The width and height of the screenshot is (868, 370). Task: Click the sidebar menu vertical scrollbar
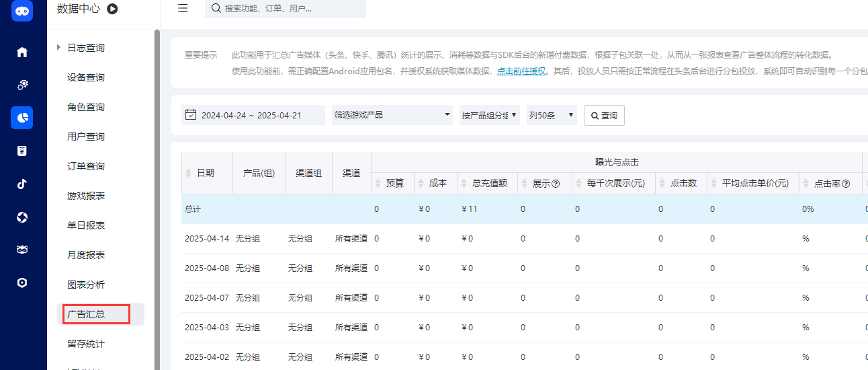click(x=157, y=199)
